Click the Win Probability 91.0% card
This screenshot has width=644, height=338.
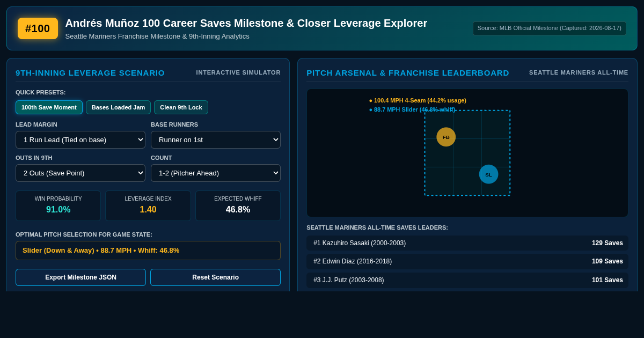(58, 205)
